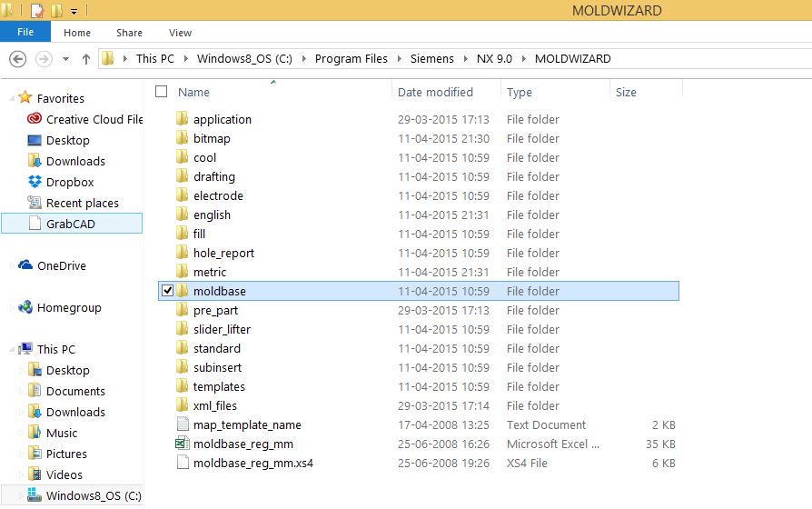Click This PC in the address bar

pyautogui.click(x=154, y=58)
